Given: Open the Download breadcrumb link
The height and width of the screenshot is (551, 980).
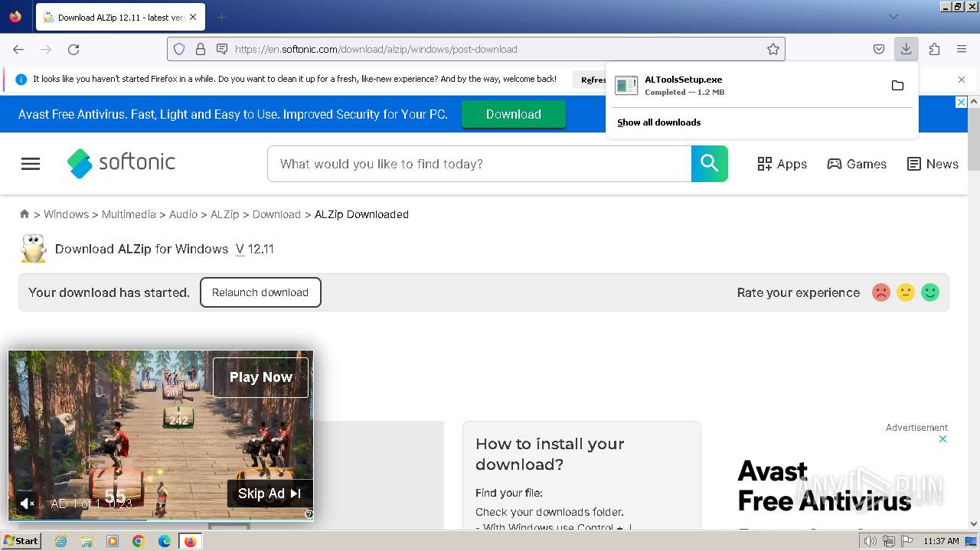Looking at the screenshot, I should pos(276,214).
